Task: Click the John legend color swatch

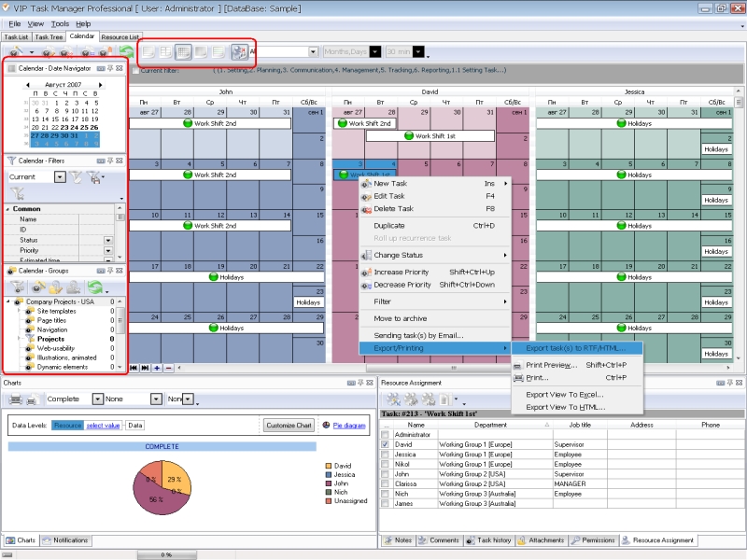Action: 329,483
